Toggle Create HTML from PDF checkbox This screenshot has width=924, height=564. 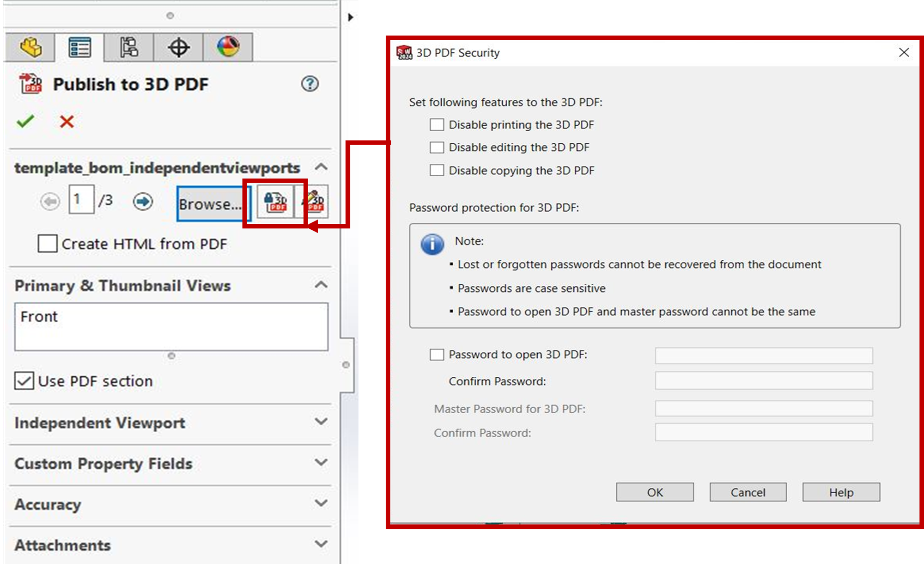click(x=48, y=244)
